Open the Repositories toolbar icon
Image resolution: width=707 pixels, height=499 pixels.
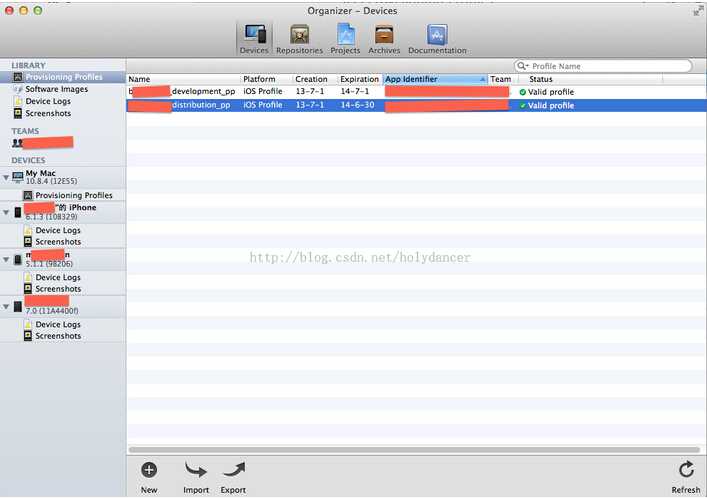(x=299, y=35)
